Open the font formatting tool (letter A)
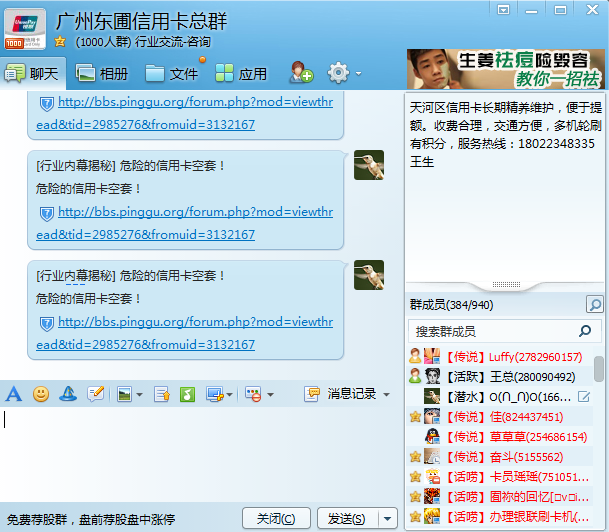The width and height of the screenshot is (609, 532). point(14,394)
